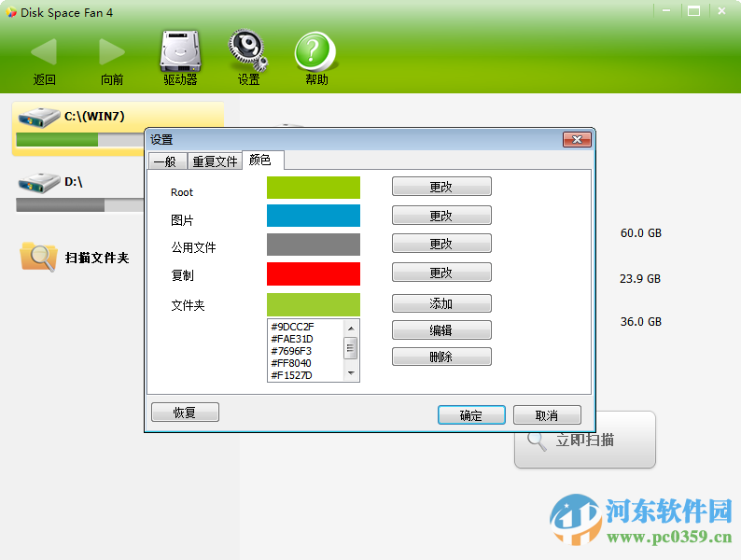Click the 向前 forward arrow icon
This screenshot has height=560, width=741.
(x=112, y=51)
